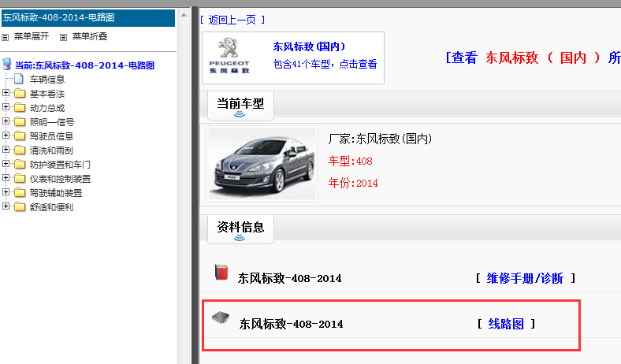
Task: Click the gray chip icon for 线路图 row
Action: point(221,318)
